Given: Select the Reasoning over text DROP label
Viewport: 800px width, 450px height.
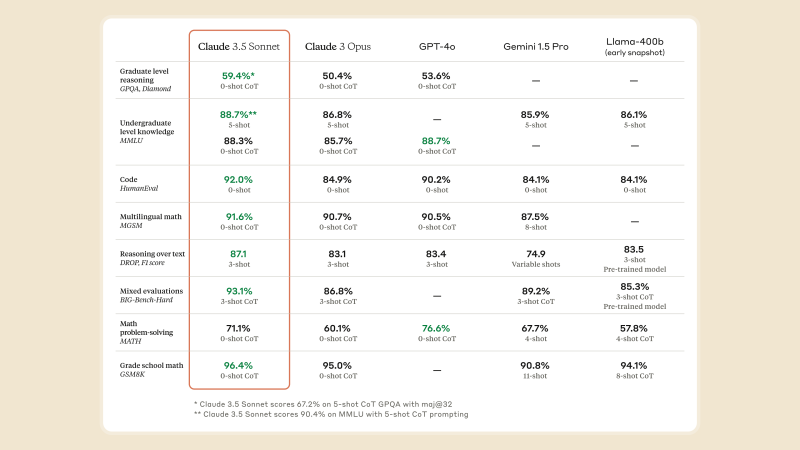Looking at the screenshot, I should pyautogui.click(x=152, y=258).
